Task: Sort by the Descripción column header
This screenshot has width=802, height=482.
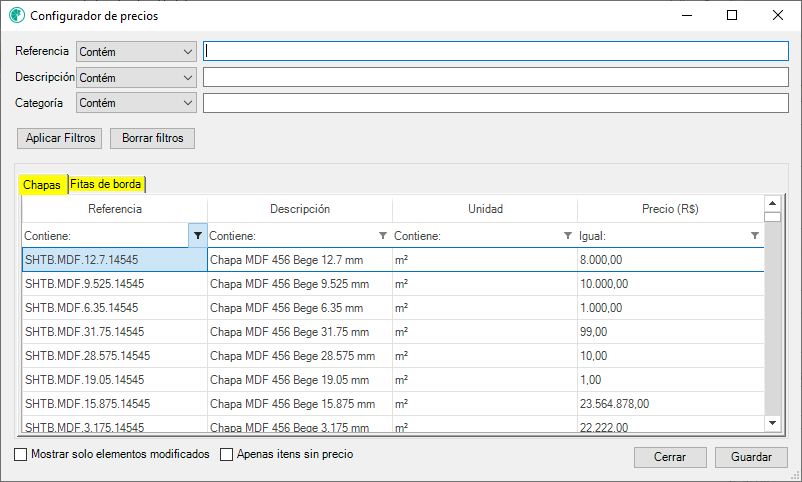Action: [x=300, y=209]
